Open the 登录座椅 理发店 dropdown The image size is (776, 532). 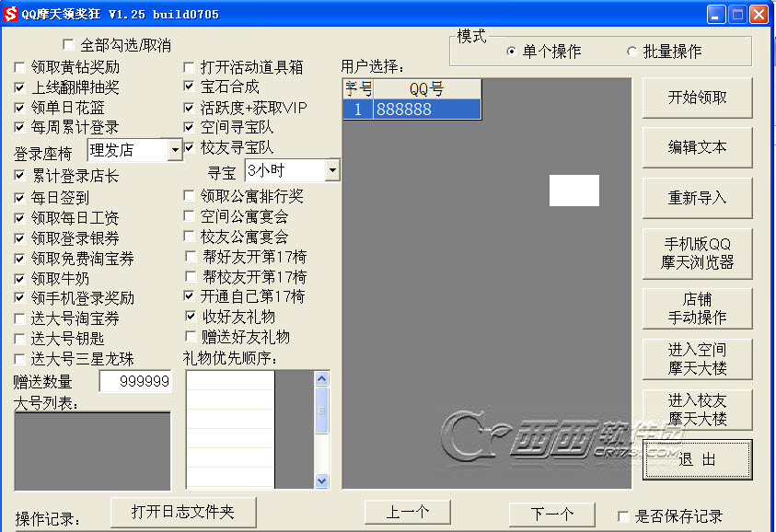pos(175,149)
